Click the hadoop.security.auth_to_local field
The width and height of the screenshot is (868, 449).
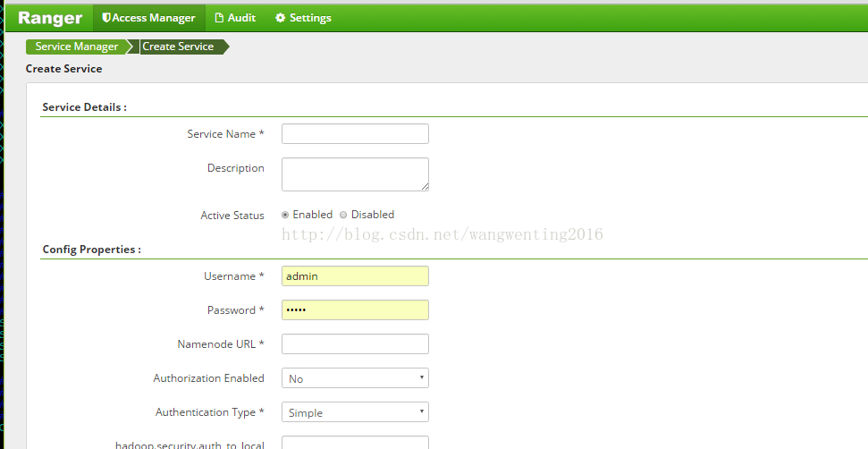coord(355,443)
